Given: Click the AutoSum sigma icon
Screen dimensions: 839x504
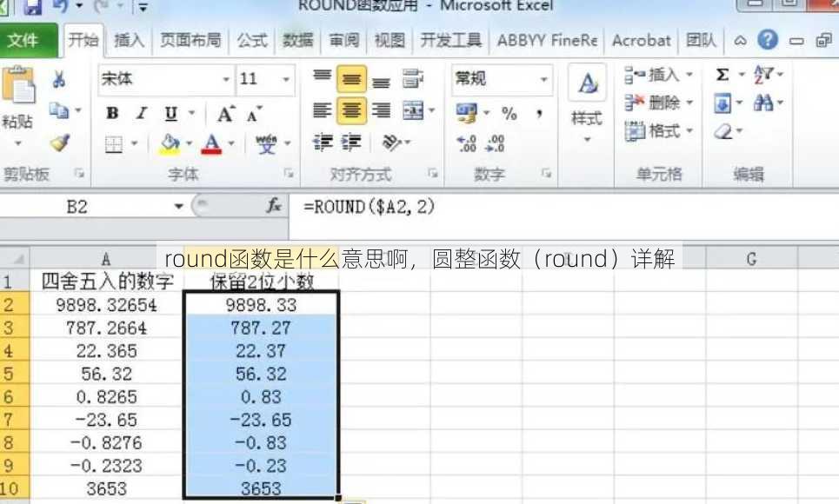Looking at the screenshot, I should point(722,75).
